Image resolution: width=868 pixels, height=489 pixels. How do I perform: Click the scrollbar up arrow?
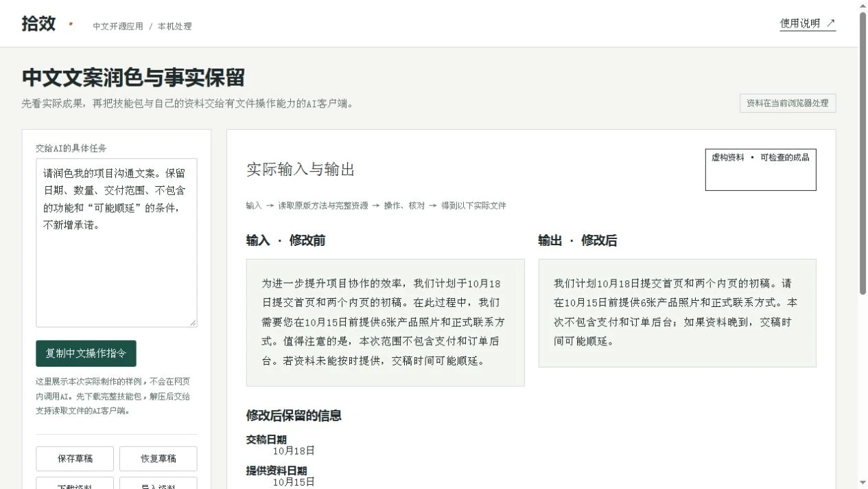863,5
